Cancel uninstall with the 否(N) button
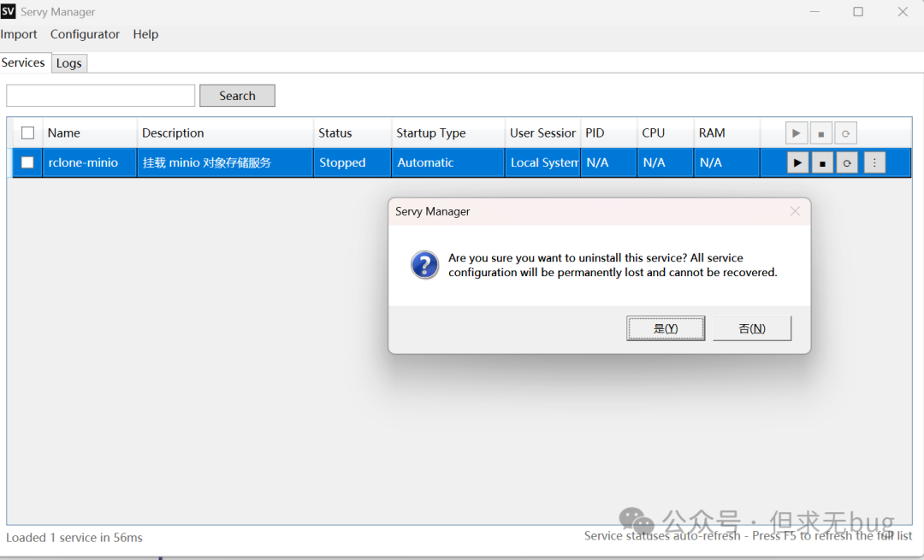This screenshot has height=560, width=924. pyautogui.click(x=751, y=328)
